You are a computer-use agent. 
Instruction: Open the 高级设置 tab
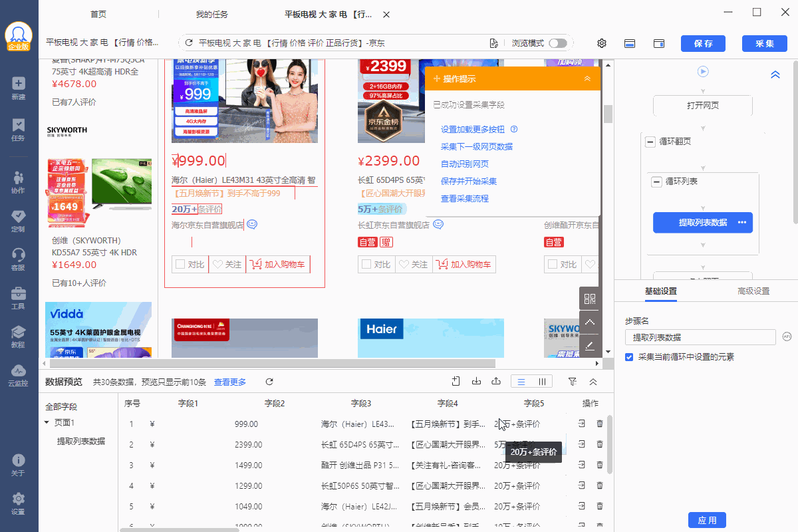pyautogui.click(x=753, y=291)
